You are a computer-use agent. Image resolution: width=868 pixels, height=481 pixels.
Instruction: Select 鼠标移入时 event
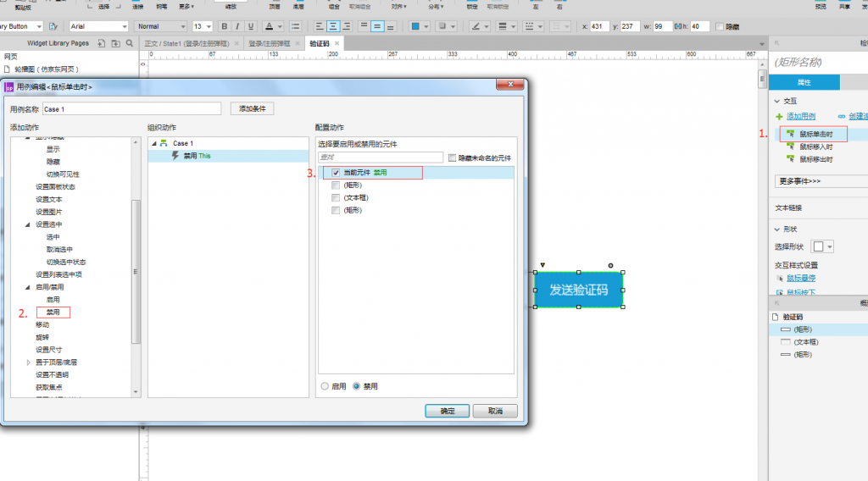816,147
